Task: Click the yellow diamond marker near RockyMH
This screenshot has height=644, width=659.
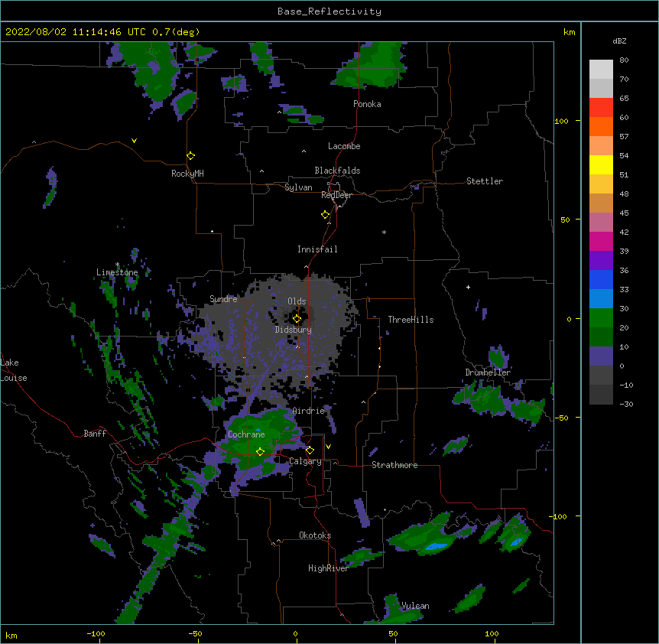Action: 191,156
